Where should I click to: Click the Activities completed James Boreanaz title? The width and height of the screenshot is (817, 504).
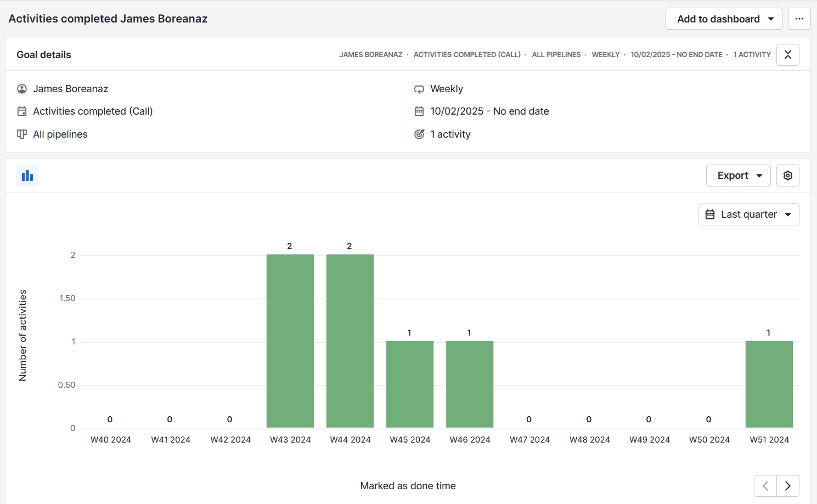pyautogui.click(x=108, y=18)
